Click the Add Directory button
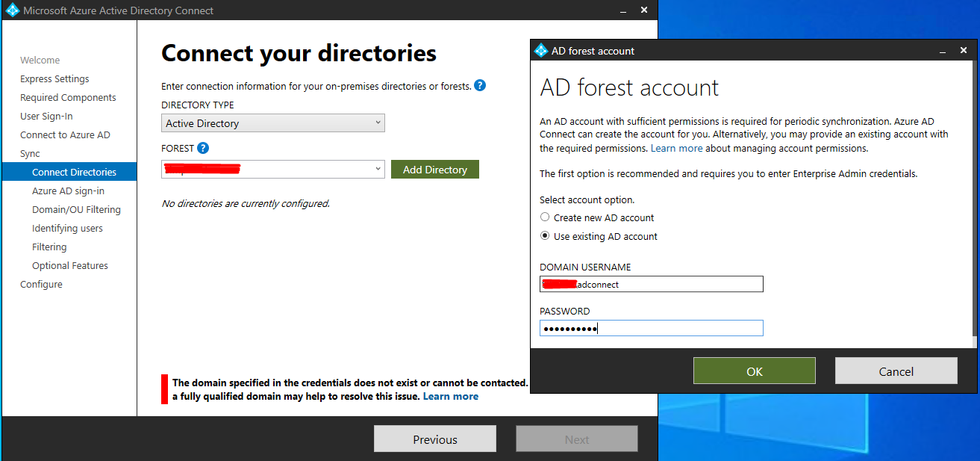The height and width of the screenshot is (461, 980). point(435,170)
